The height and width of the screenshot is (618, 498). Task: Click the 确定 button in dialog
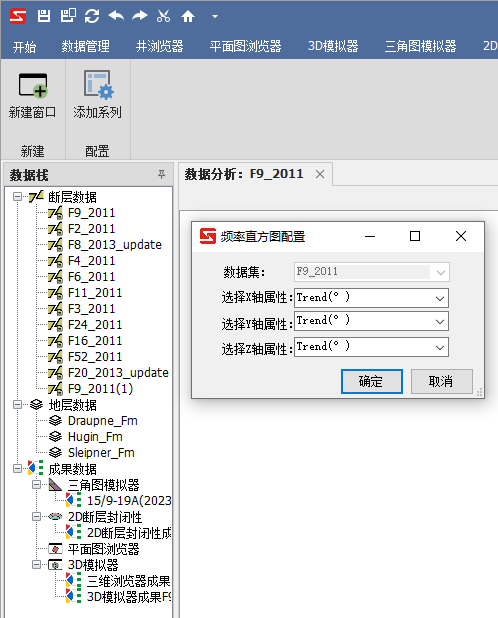372,381
